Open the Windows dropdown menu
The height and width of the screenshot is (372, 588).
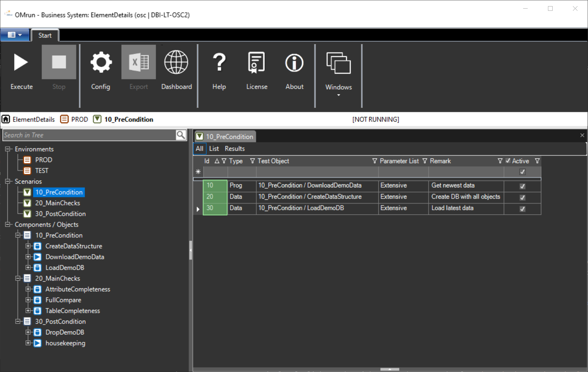(338, 74)
